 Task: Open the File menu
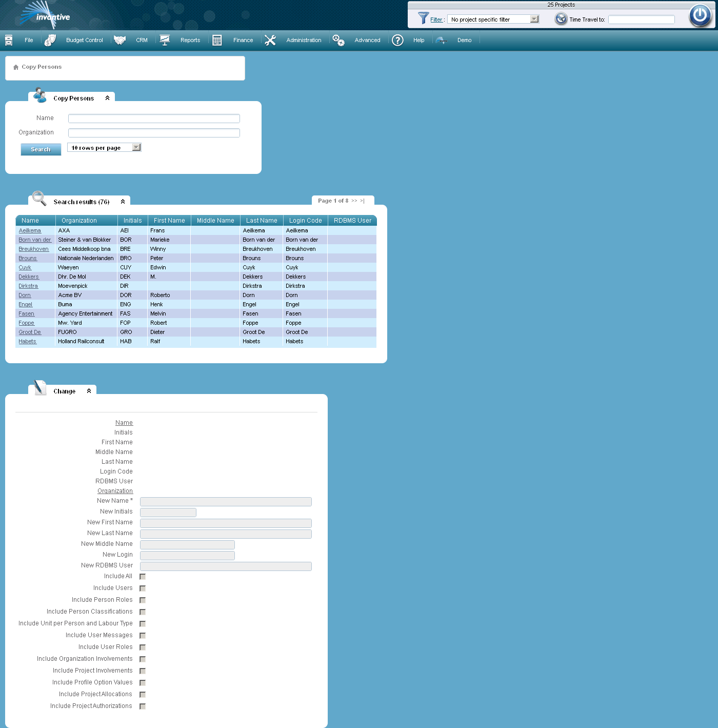click(x=29, y=40)
